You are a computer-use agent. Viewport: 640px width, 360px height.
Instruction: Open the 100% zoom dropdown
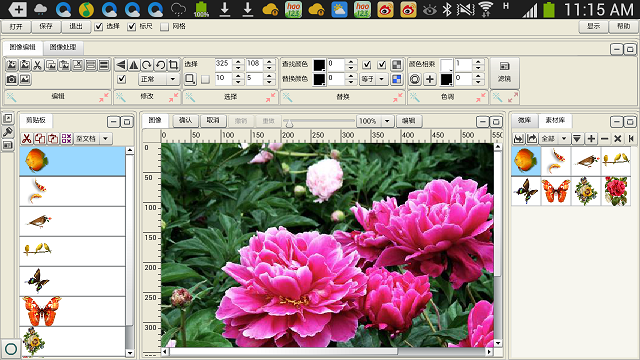pos(387,121)
